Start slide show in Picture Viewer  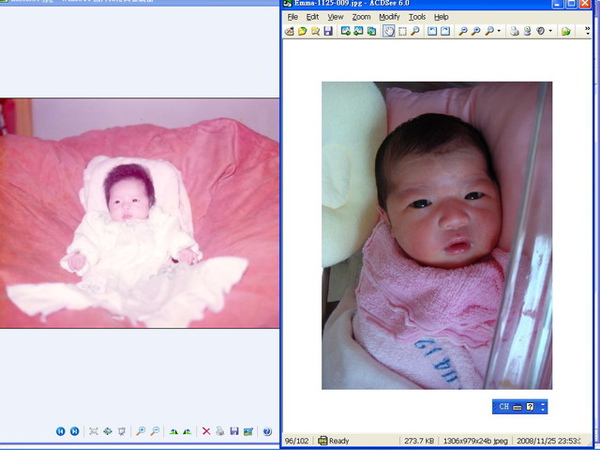point(122,431)
